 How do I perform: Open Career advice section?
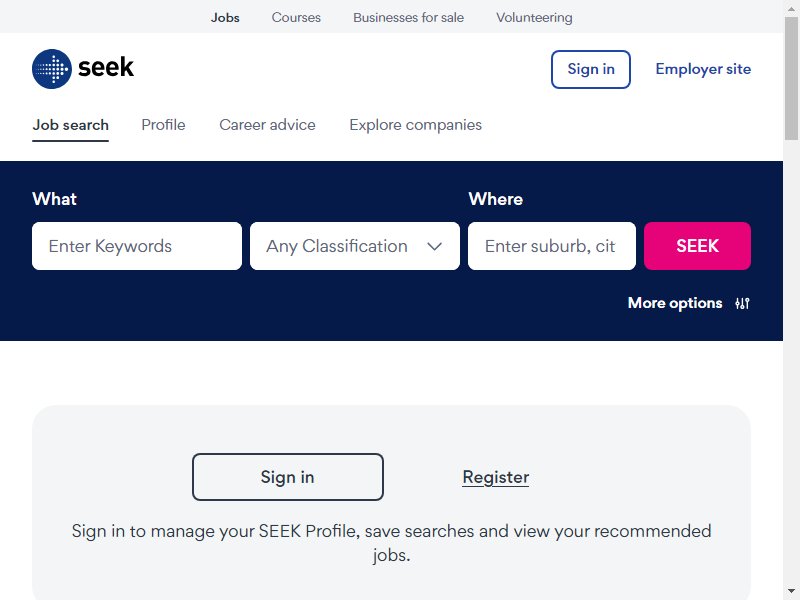[x=267, y=125]
